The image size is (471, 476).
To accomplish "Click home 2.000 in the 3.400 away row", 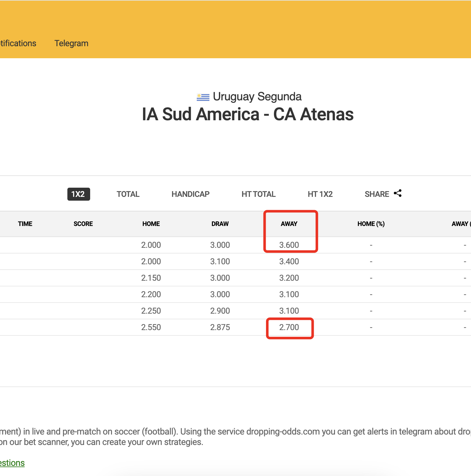I will [x=151, y=261].
